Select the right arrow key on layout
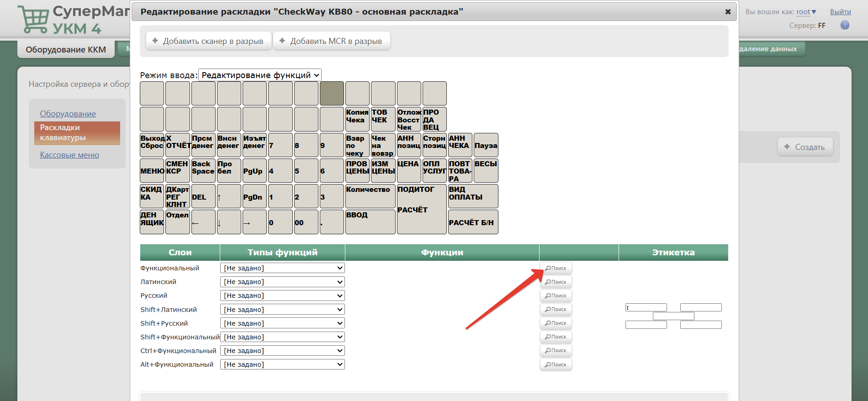Screen dimensions: 868x401 pos(254,222)
